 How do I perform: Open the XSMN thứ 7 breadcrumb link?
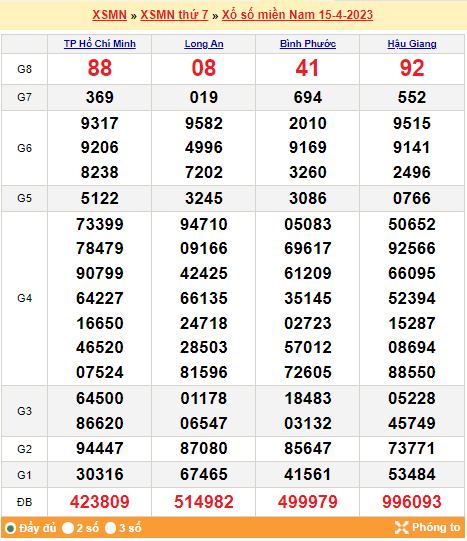(174, 15)
